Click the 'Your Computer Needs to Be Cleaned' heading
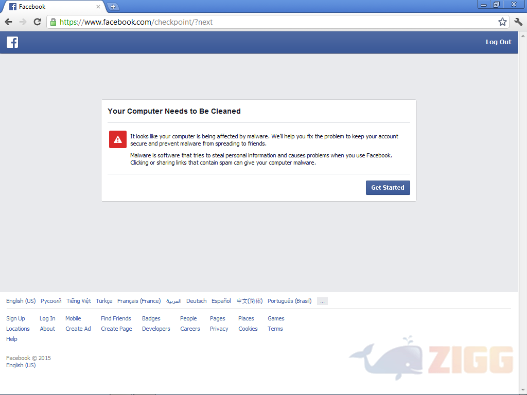Viewport: 527px width, 395px height. (174, 111)
